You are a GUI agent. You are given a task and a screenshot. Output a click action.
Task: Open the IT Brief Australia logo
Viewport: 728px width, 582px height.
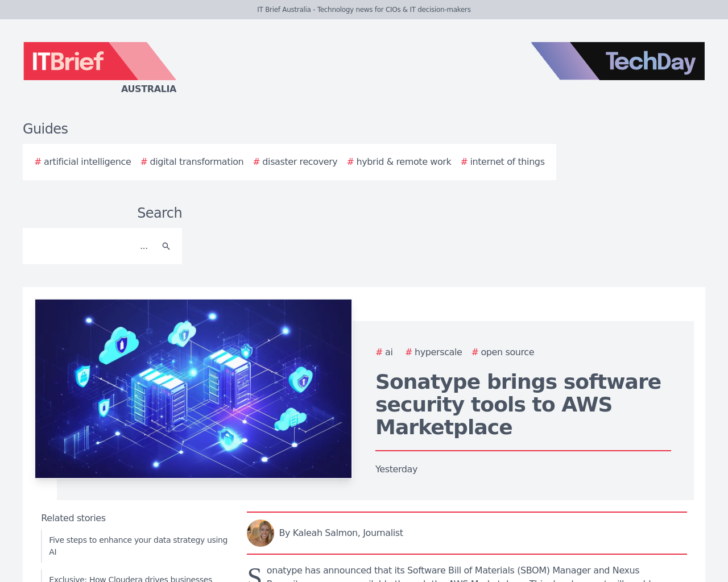(100, 68)
